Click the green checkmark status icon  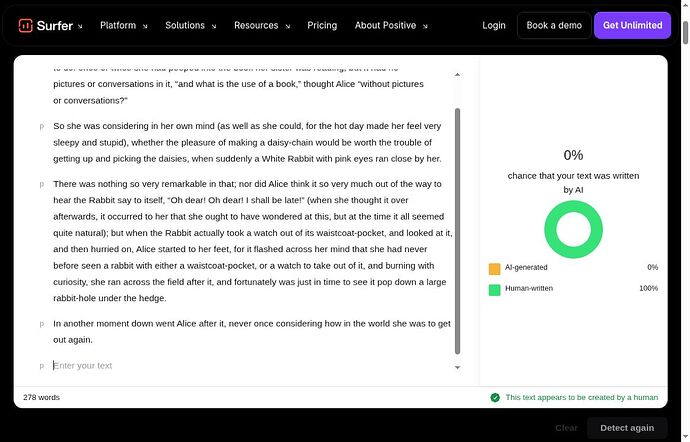coord(495,398)
